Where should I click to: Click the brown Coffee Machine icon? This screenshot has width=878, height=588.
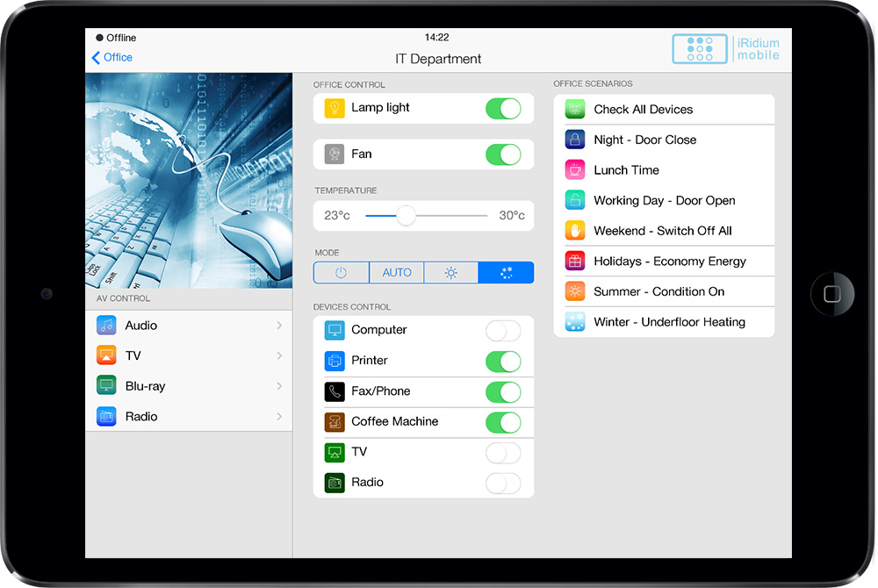pyautogui.click(x=335, y=422)
